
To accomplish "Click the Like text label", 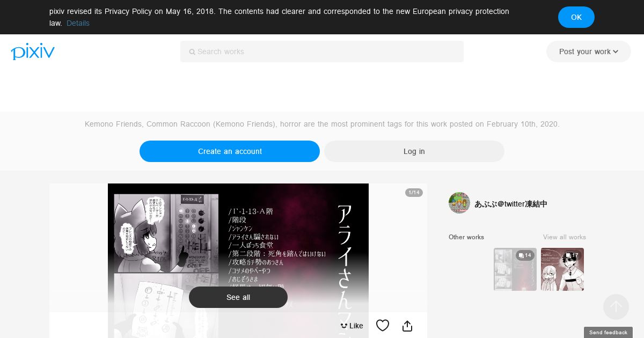I will pyautogui.click(x=356, y=326).
